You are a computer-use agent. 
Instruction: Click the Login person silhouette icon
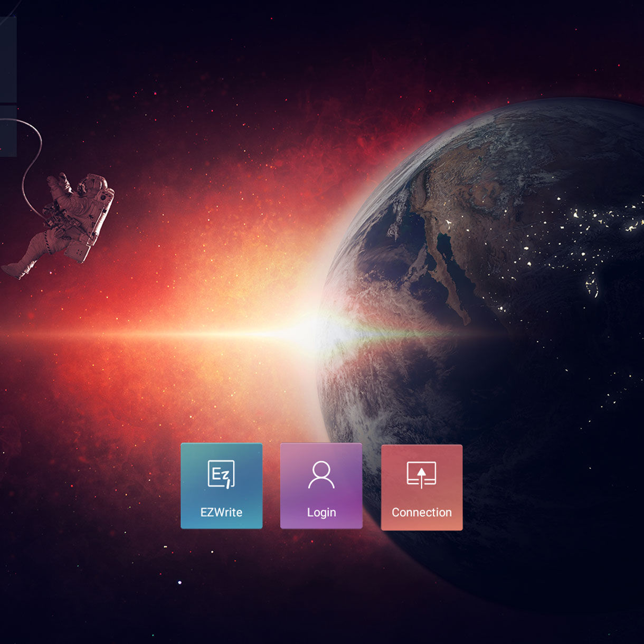[321, 475]
